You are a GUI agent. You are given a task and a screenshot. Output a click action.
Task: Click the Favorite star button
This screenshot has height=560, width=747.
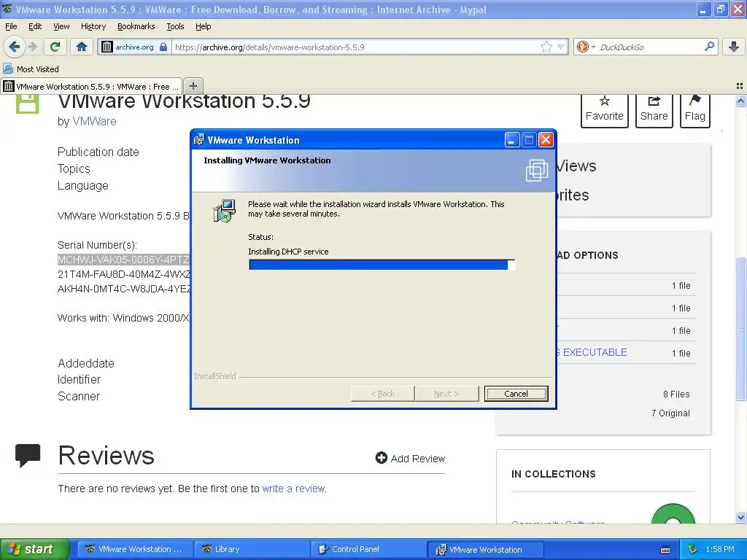604,111
